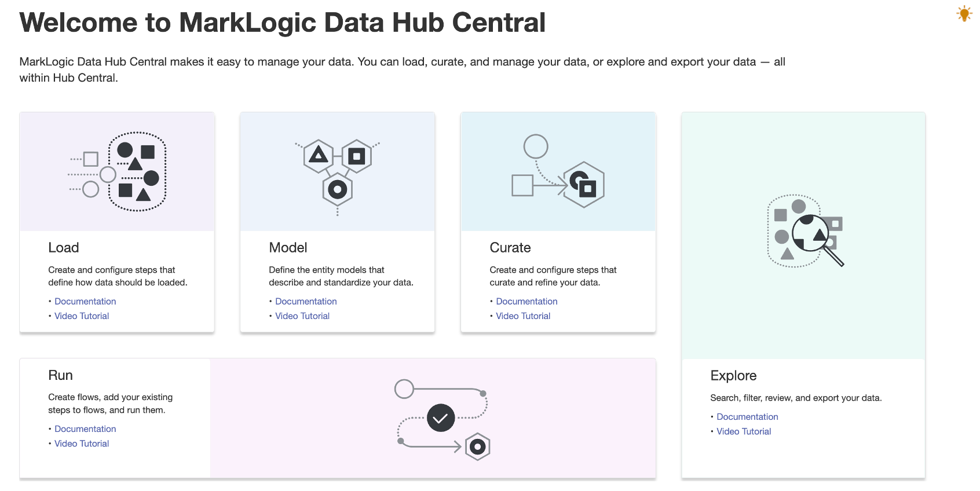Open the Model Video Tutorial
This screenshot has width=980, height=491.
click(x=302, y=316)
